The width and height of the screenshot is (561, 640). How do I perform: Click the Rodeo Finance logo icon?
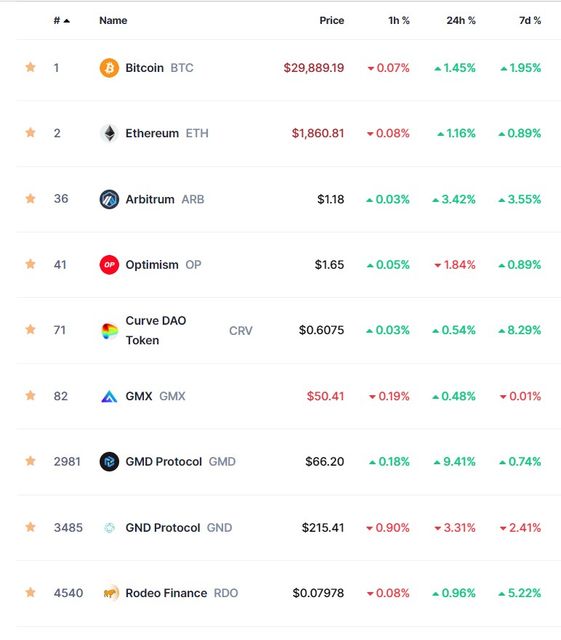(110, 593)
